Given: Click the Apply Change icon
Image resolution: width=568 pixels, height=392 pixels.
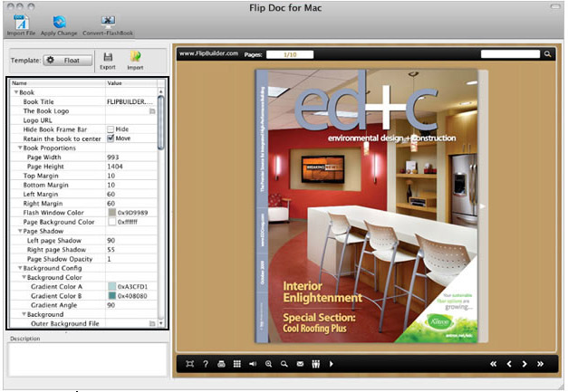Looking at the screenshot, I should [x=59, y=25].
